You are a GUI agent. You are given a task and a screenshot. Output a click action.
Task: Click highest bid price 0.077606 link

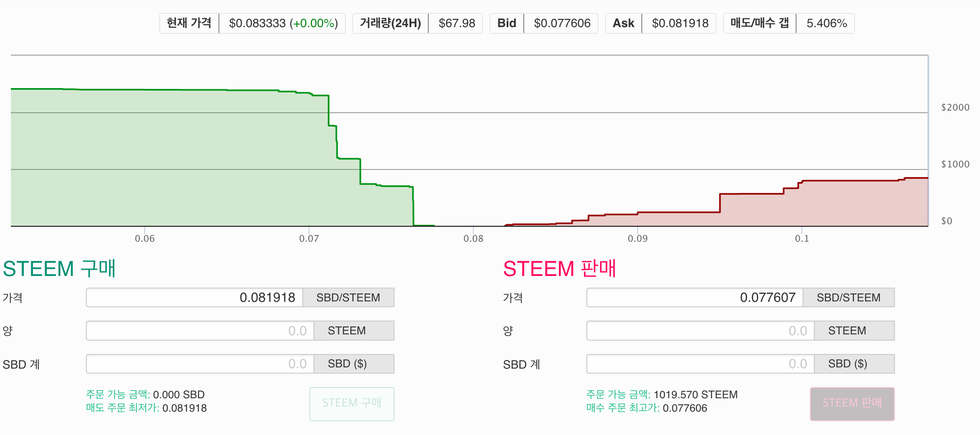pos(685,408)
